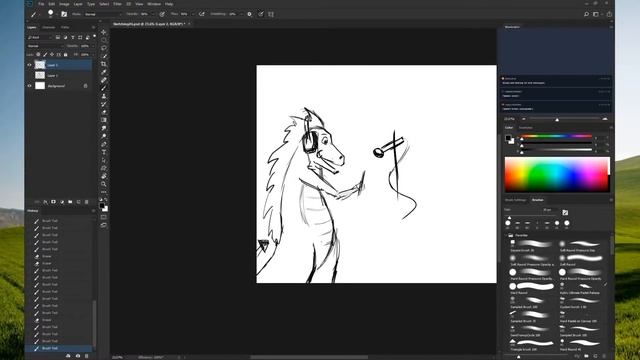Create new snapshot in History panel
Viewport: 640px width, 360px height.
pos(78,356)
